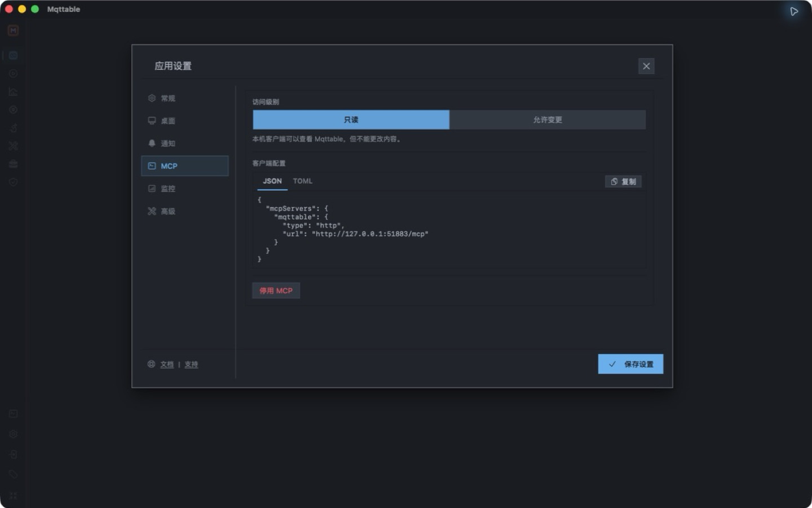Click the terminal panel icon in lower sidebar
Image resolution: width=812 pixels, height=508 pixels.
tap(13, 414)
